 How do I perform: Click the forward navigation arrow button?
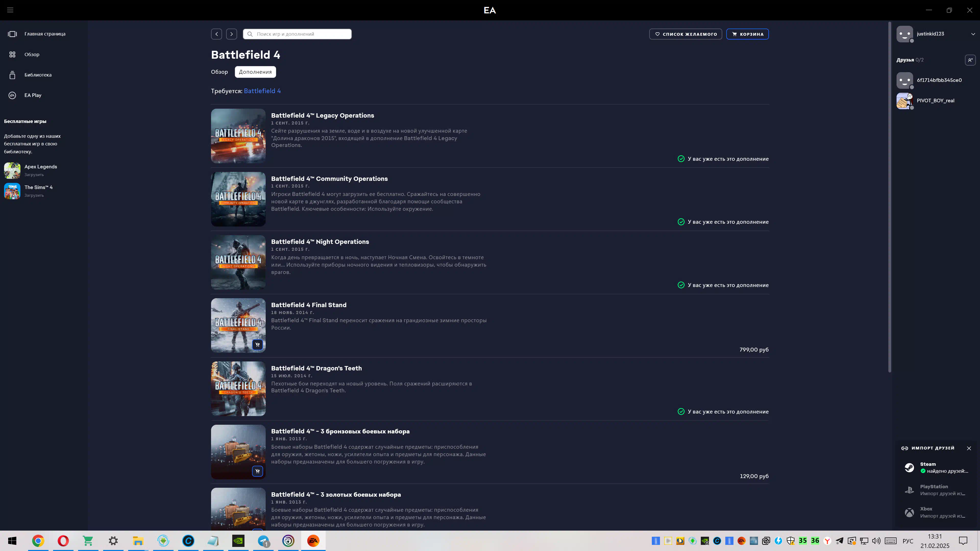tap(232, 34)
